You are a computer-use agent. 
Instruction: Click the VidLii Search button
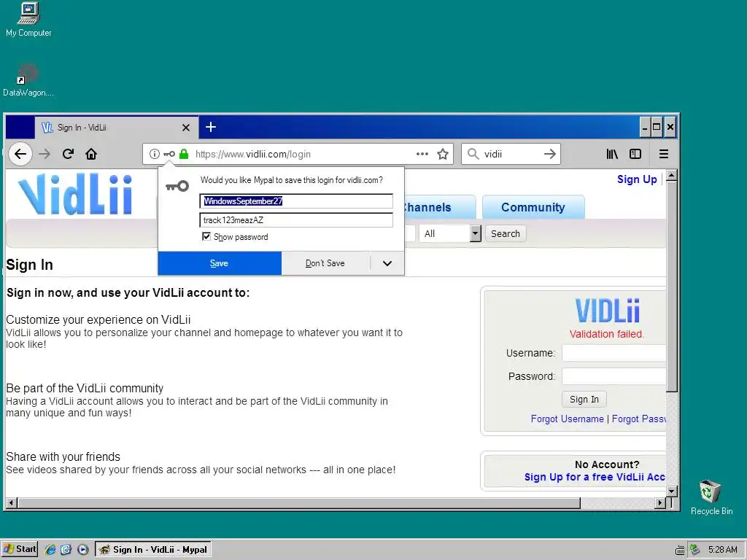click(x=506, y=233)
